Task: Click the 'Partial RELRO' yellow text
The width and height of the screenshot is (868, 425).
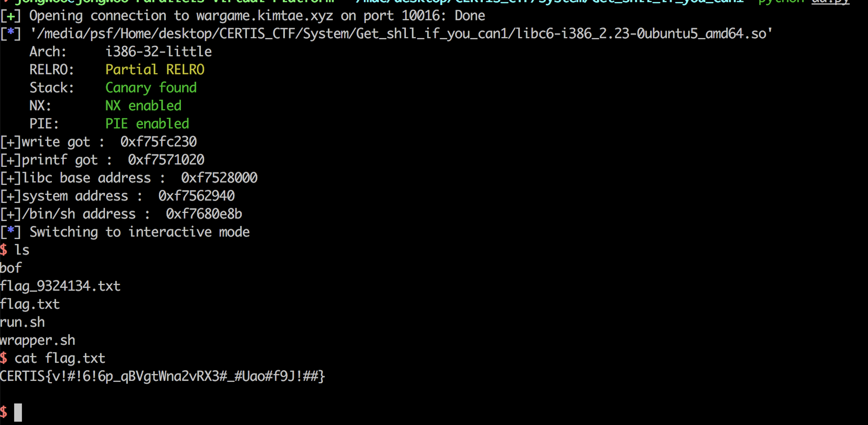Action: [155, 70]
